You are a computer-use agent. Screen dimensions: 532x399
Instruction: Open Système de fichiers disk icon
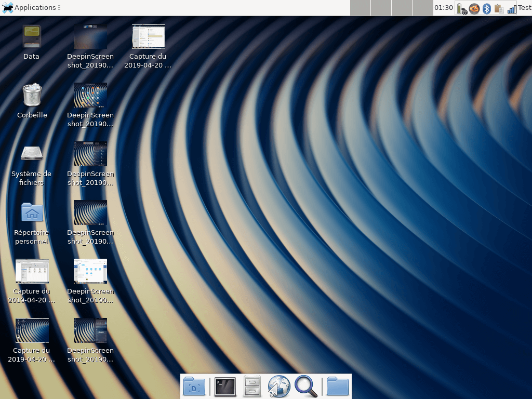tap(32, 153)
